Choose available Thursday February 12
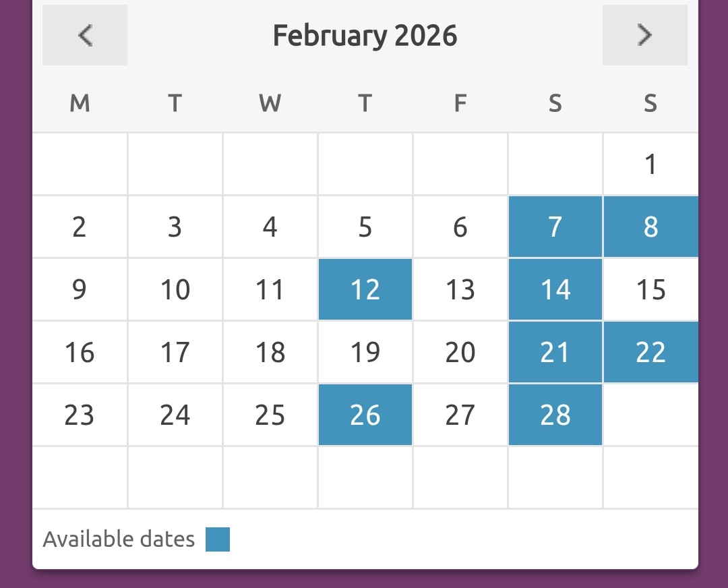 (365, 290)
